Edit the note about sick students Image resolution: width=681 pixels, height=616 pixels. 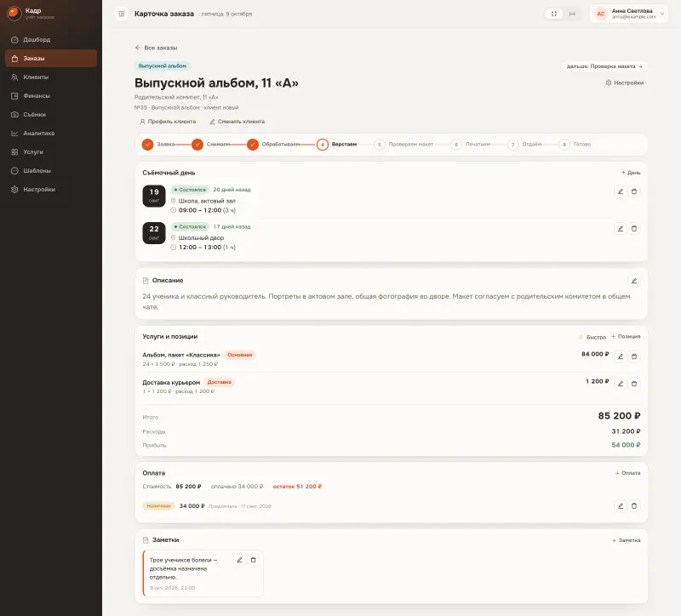[239, 560]
